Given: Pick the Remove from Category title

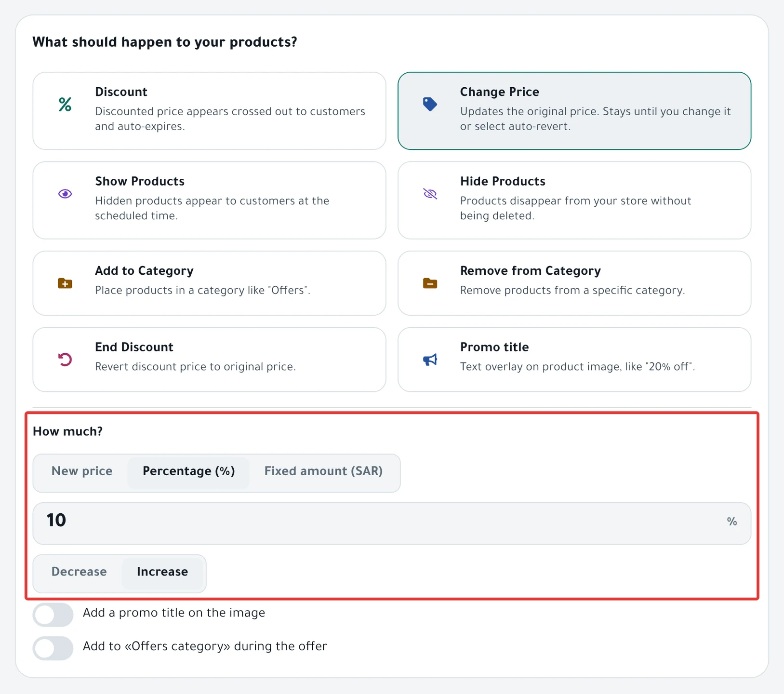Looking at the screenshot, I should [x=531, y=271].
